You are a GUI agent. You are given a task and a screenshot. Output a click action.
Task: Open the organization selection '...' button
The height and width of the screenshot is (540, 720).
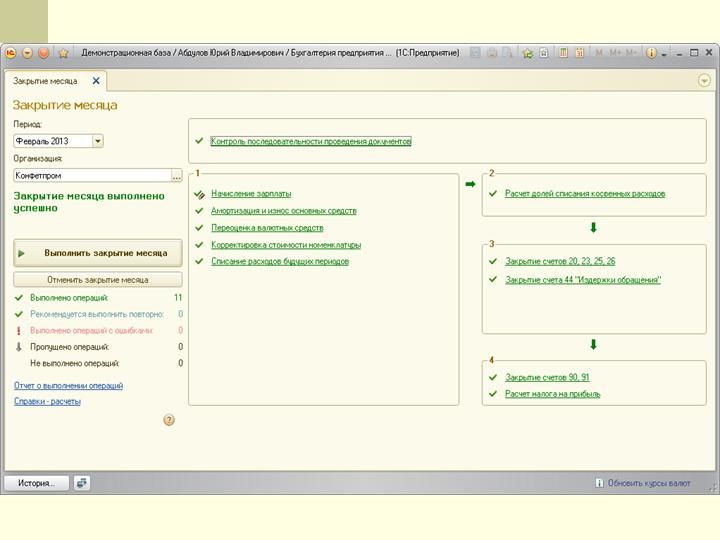coord(177,175)
